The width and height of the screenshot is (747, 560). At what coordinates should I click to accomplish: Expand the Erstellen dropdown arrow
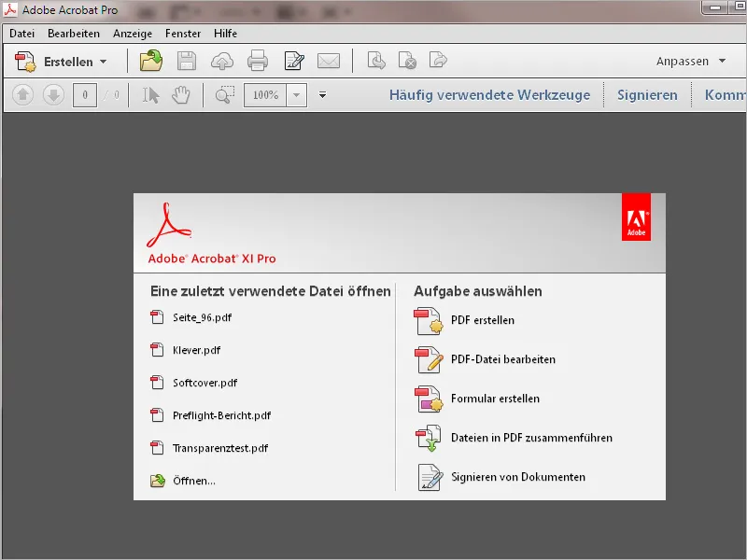point(104,62)
